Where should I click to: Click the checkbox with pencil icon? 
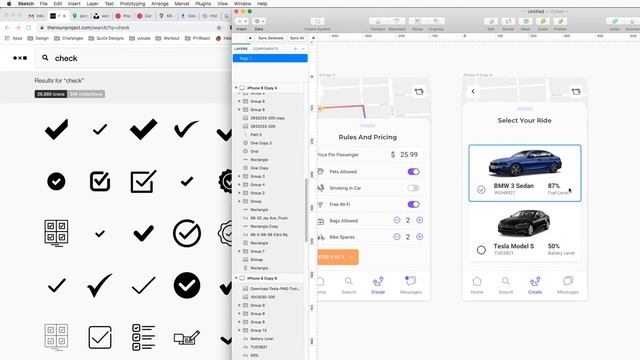187,338
